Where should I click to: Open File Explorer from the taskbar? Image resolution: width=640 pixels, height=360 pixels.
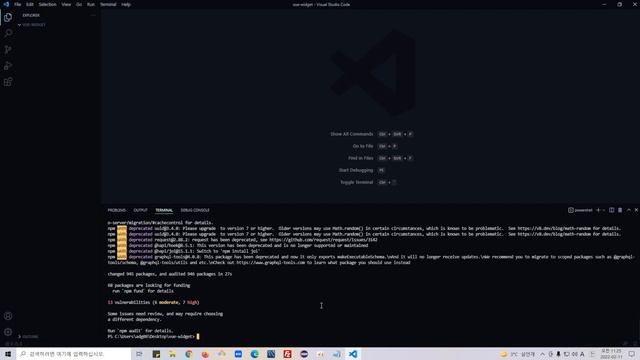pyautogui.click(x=172, y=354)
